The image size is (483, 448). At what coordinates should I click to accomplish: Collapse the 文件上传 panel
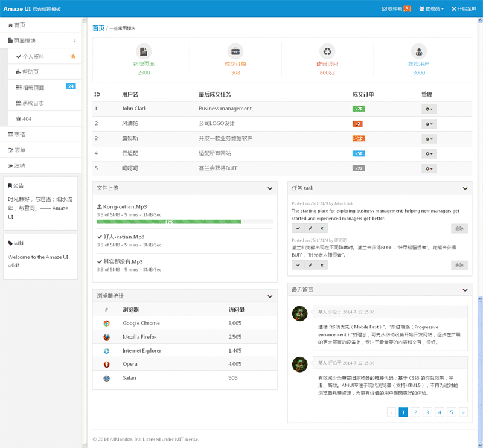pos(270,188)
